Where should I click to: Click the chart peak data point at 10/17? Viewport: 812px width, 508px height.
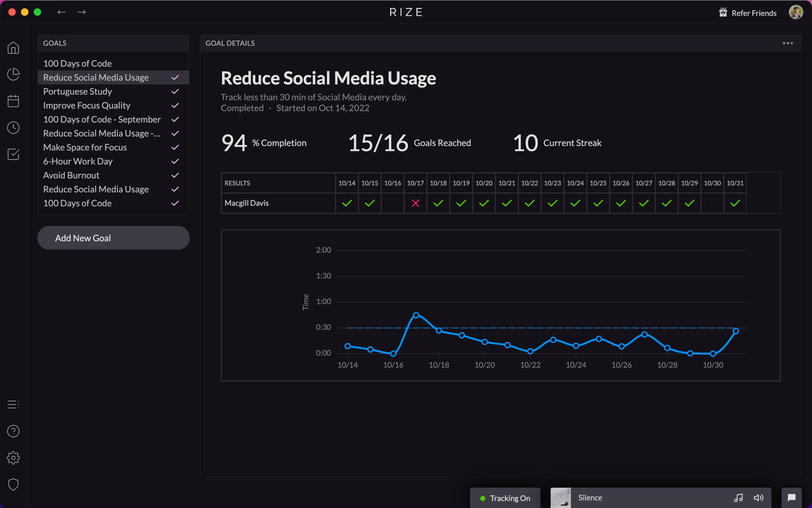pyautogui.click(x=416, y=315)
